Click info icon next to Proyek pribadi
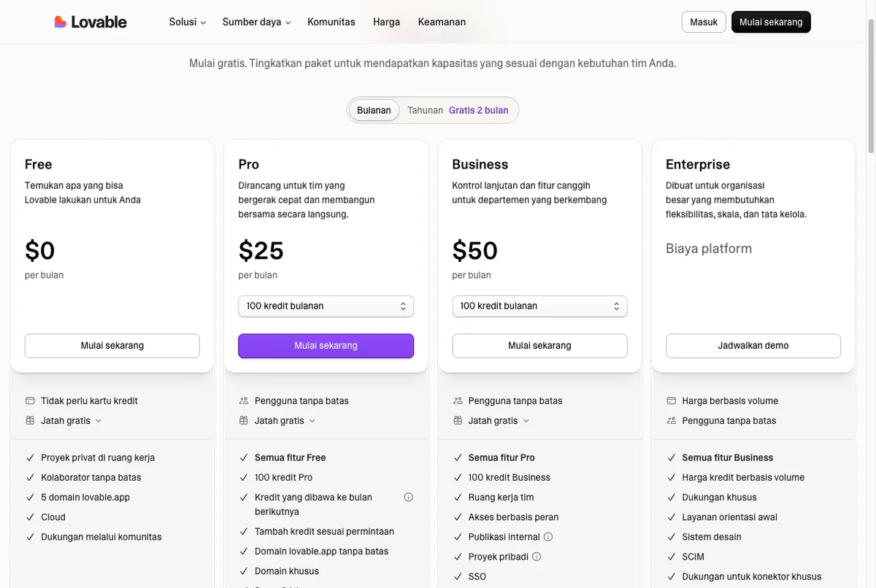Screen dimensions: 876x588 [x=537, y=557]
